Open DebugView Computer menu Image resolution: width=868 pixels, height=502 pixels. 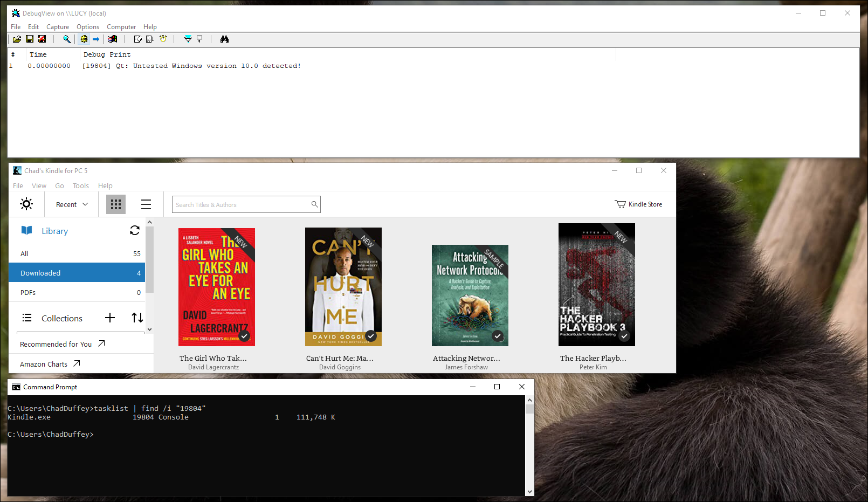[x=121, y=27]
